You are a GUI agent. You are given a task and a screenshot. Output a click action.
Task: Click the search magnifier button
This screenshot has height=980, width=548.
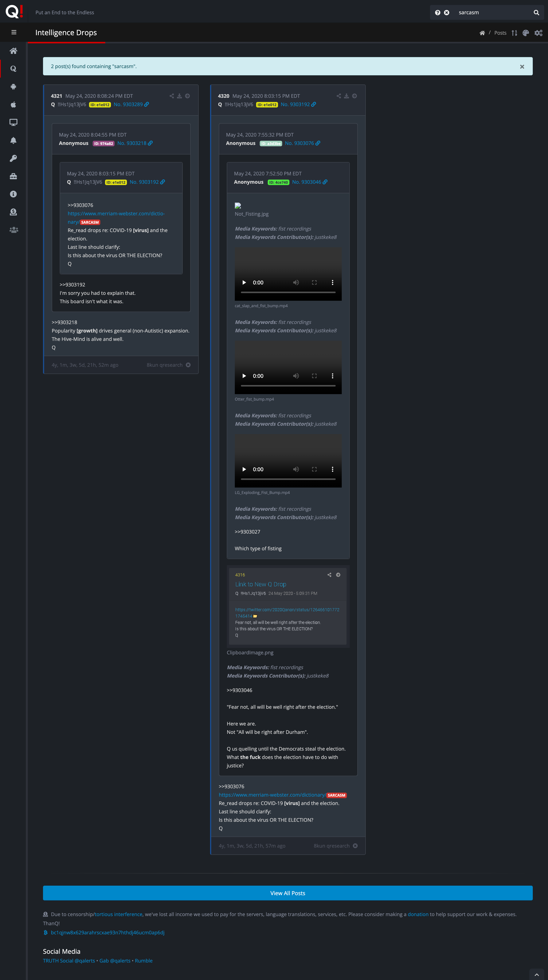(x=536, y=13)
